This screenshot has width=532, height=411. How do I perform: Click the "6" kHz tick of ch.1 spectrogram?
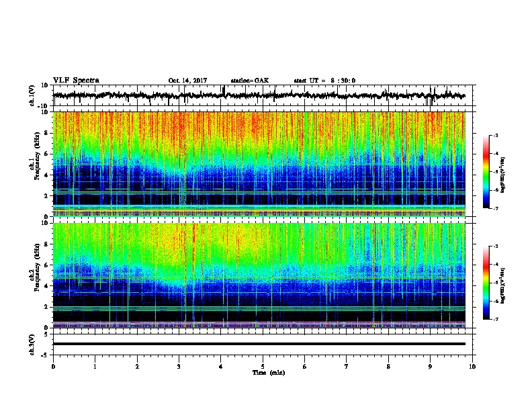coord(46,154)
